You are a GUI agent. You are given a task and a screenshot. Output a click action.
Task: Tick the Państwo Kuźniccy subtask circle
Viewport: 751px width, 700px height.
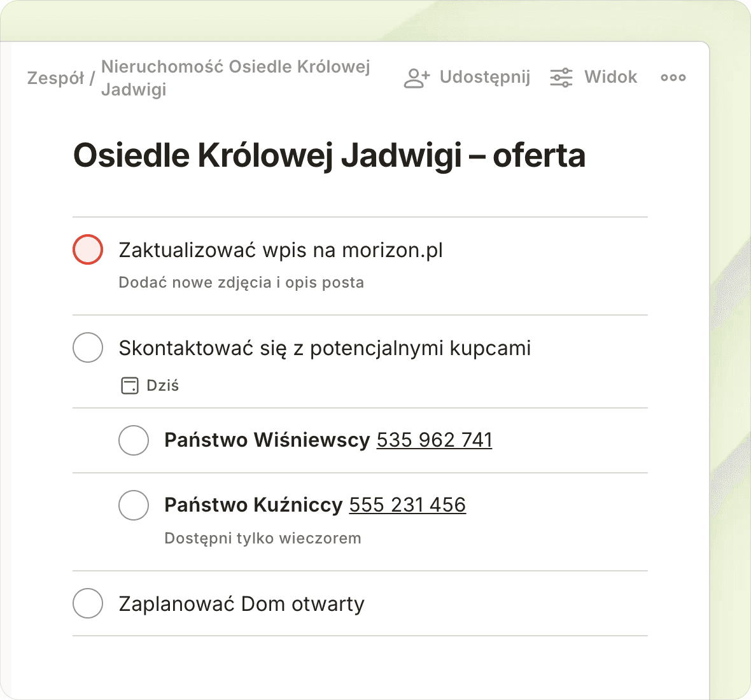click(134, 505)
